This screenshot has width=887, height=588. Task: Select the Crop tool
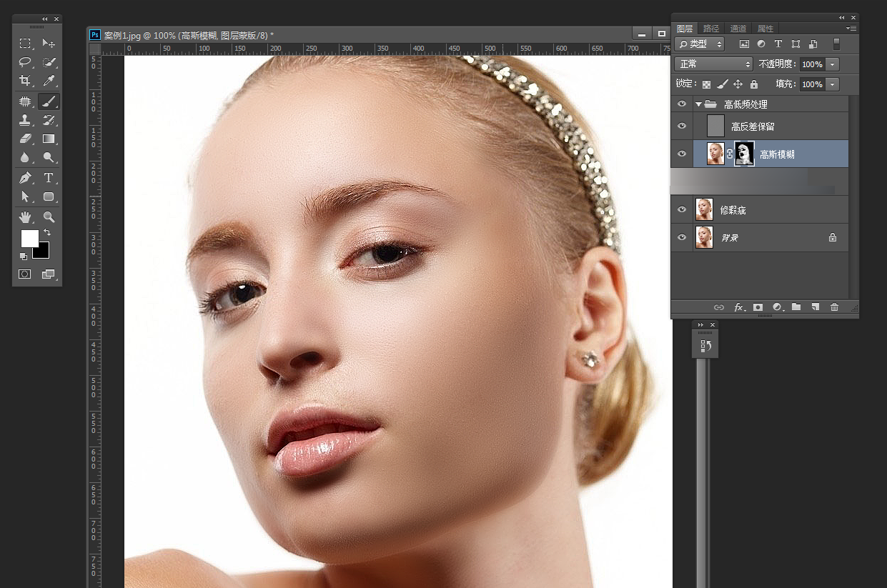click(25, 81)
